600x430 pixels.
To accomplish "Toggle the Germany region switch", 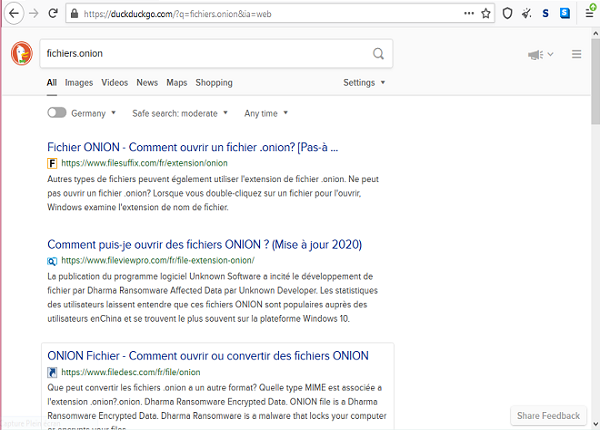I will pyautogui.click(x=57, y=113).
